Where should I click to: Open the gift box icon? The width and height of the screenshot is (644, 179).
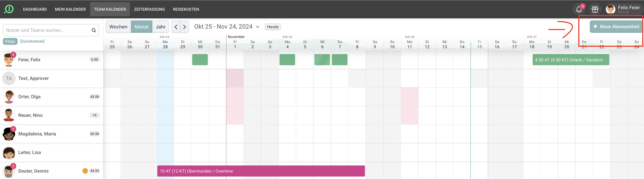click(x=595, y=9)
